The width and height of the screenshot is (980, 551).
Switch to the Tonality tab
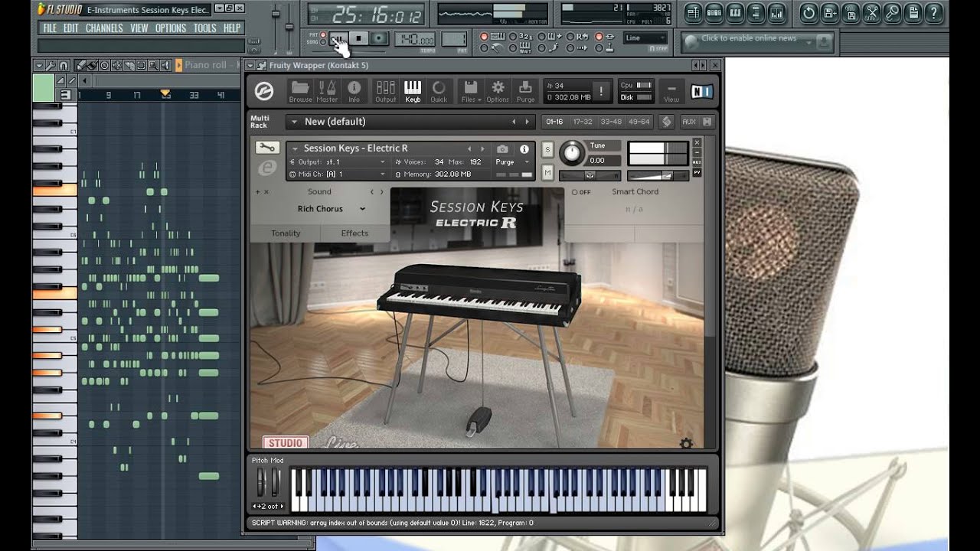286,233
